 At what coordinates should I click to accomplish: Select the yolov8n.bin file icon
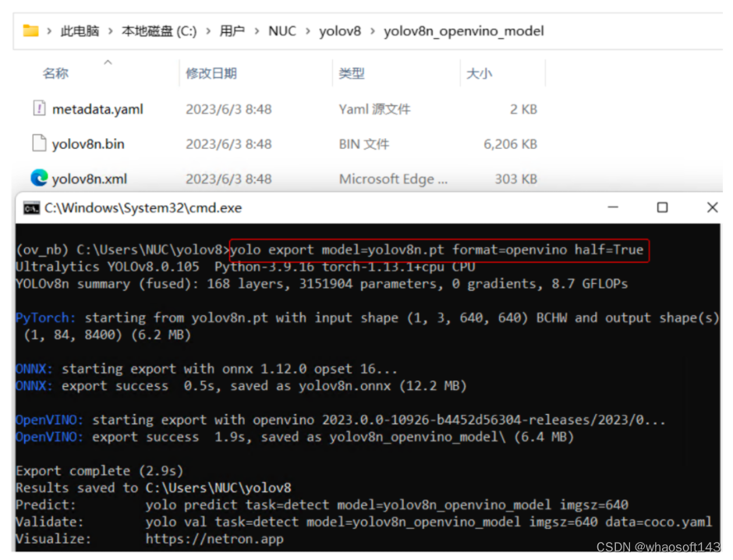pyautogui.click(x=39, y=144)
